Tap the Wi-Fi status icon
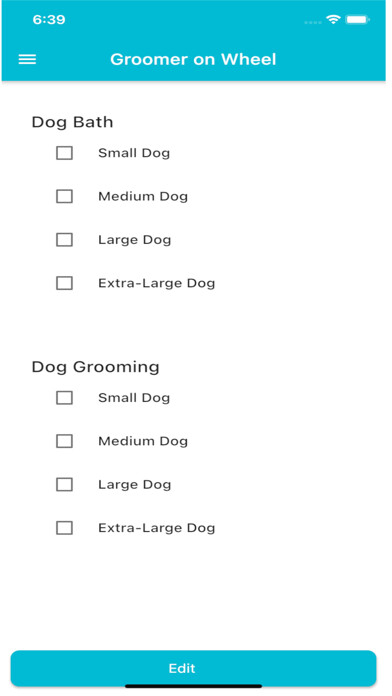The width and height of the screenshot is (392, 696). click(333, 19)
